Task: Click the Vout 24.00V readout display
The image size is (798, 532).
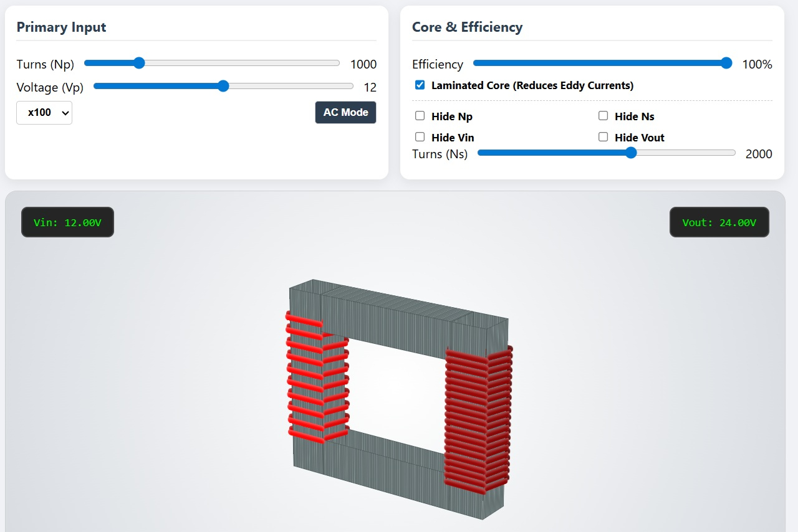Action: pyautogui.click(x=719, y=222)
